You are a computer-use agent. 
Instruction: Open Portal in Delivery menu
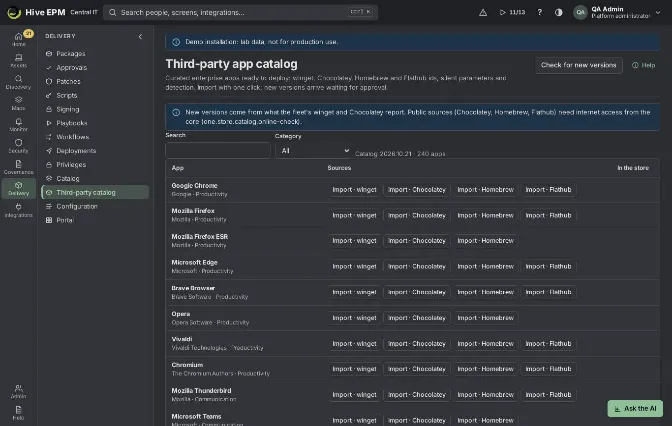[95, 220]
